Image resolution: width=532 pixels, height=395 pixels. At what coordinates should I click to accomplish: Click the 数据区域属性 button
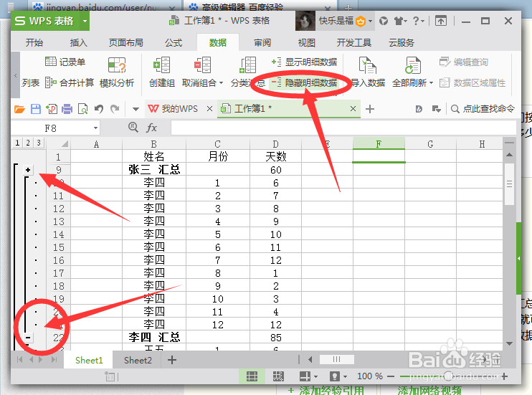[x=472, y=83]
